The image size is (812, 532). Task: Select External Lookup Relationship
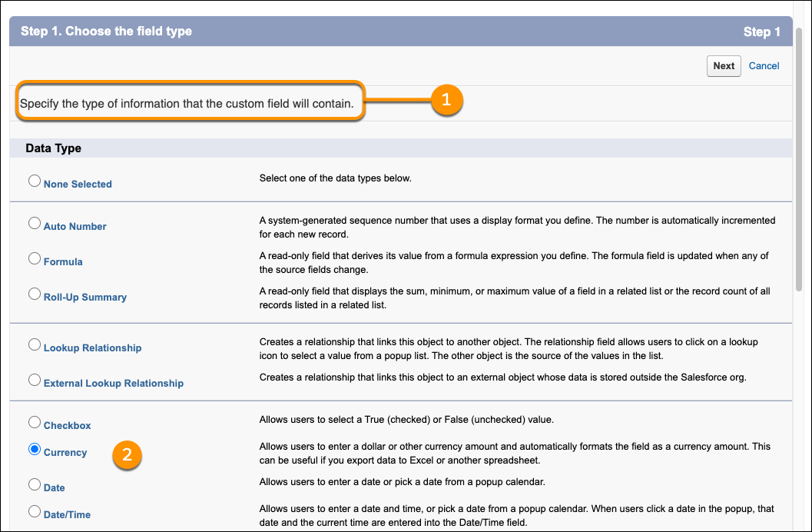(x=34, y=379)
